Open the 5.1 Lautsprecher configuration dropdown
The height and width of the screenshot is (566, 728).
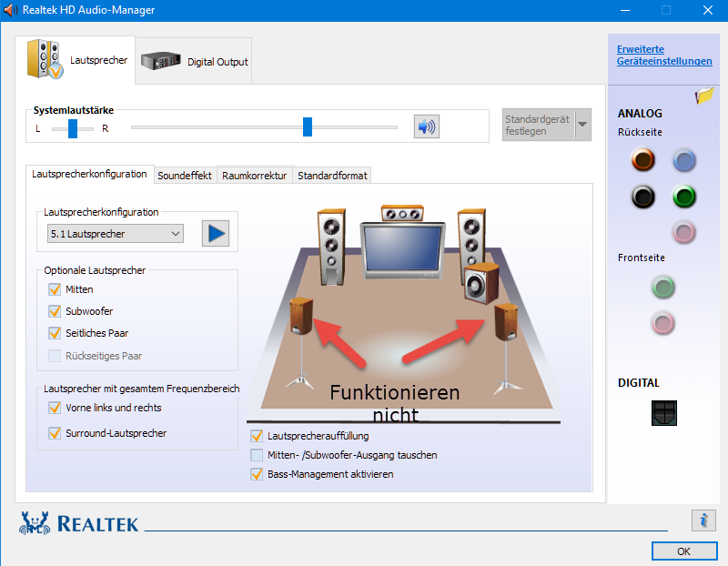(116, 234)
